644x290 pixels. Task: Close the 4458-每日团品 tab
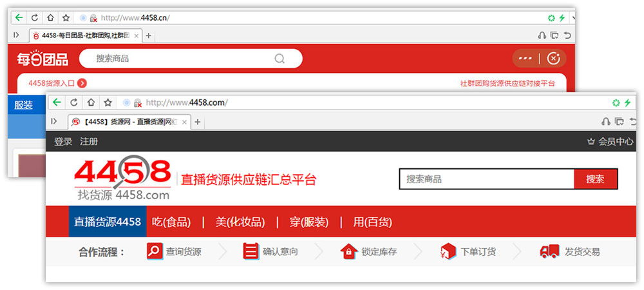point(136,35)
